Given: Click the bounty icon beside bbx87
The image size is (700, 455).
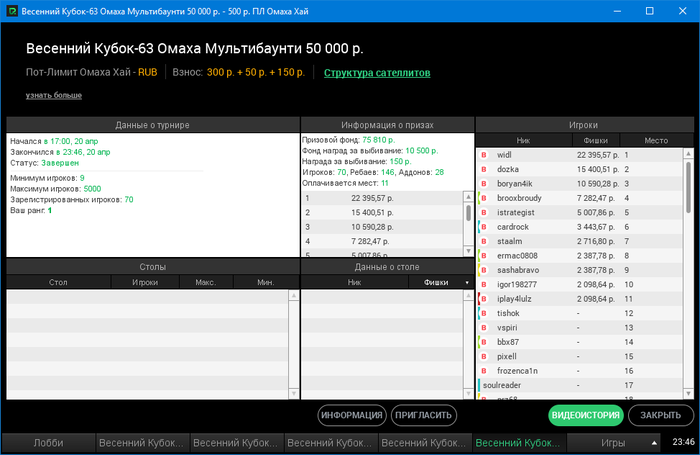Looking at the screenshot, I should (x=483, y=342).
